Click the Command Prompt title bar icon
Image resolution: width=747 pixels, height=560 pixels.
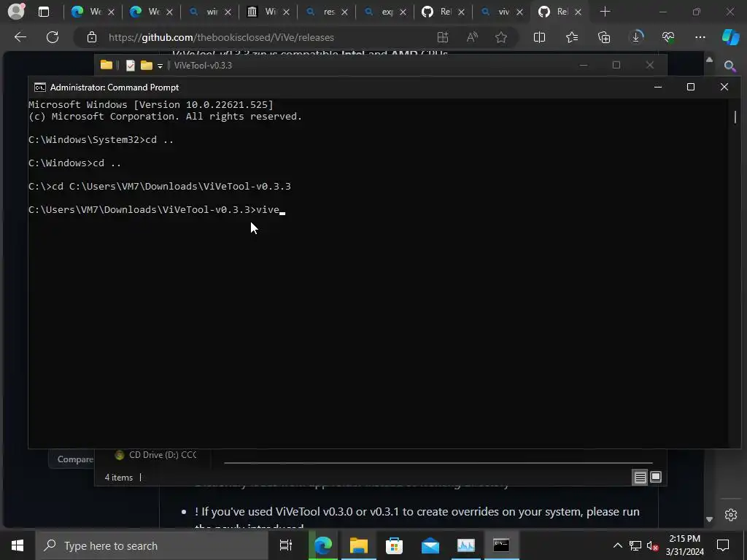point(40,87)
